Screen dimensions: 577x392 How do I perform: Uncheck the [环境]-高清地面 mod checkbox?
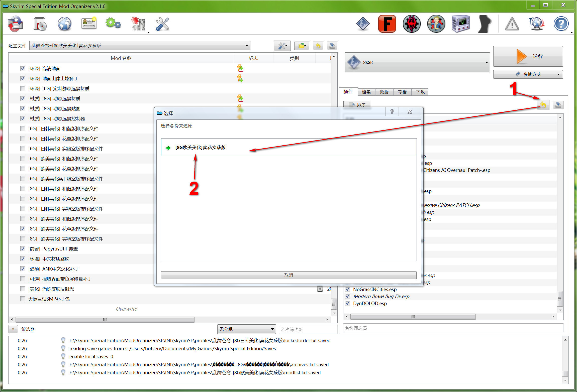coord(23,68)
